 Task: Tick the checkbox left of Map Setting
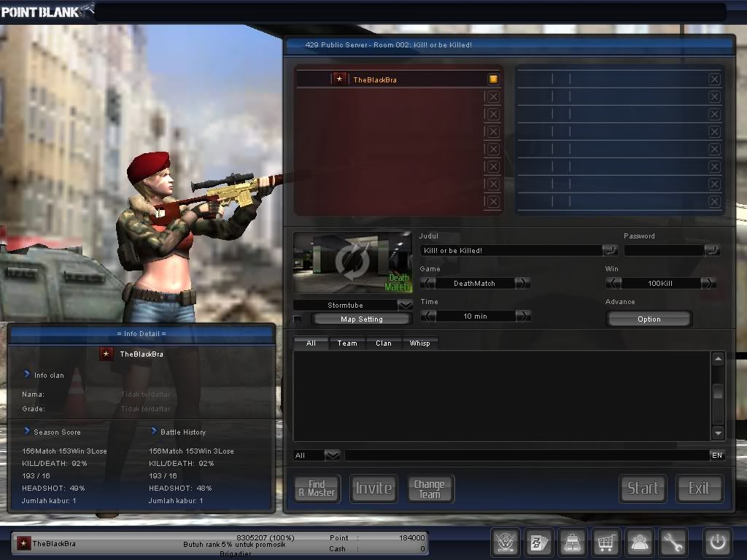point(298,319)
